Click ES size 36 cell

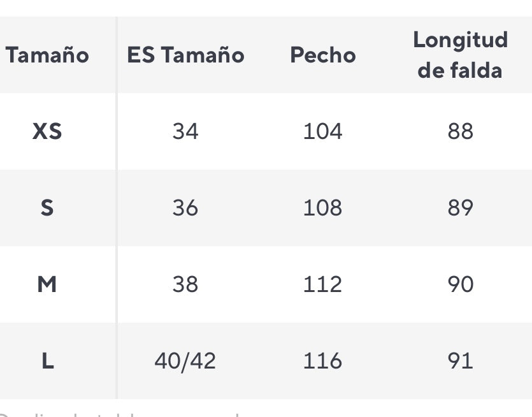[185, 207]
